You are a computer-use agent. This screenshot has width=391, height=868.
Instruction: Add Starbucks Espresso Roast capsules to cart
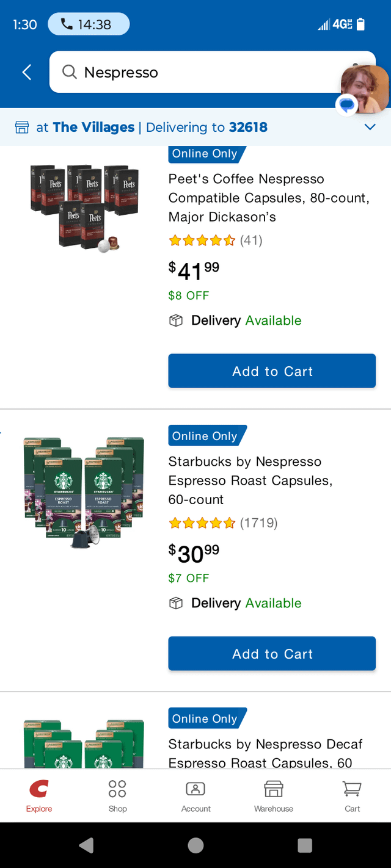pyautogui.click(x=272, y=654)
